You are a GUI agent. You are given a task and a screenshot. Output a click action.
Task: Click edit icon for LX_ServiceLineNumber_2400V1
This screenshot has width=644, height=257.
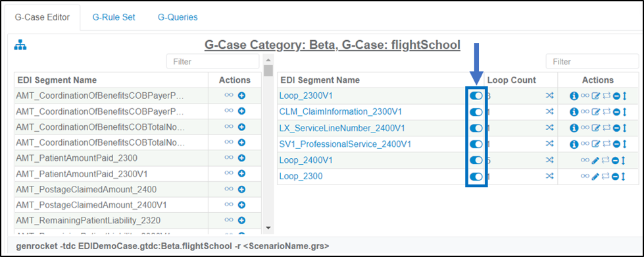coord(595,128)
